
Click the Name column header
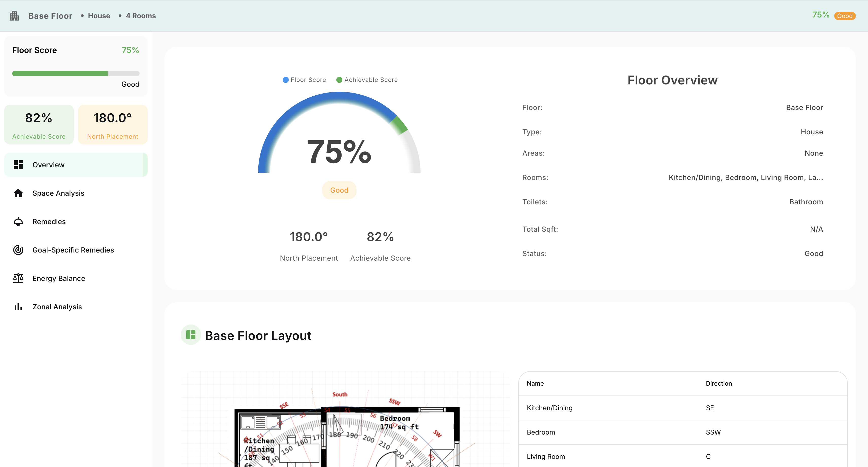click(x=535, y=383)
